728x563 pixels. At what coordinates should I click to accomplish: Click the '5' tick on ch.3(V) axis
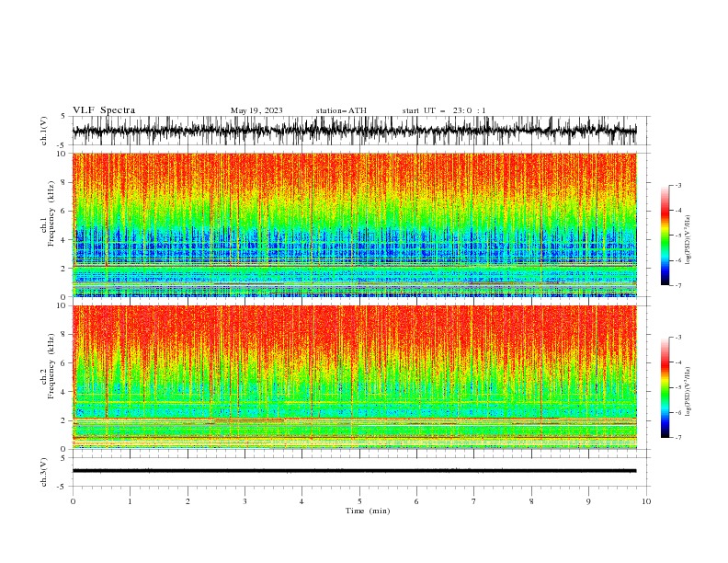pyautogui.click(x=63, y=458)
